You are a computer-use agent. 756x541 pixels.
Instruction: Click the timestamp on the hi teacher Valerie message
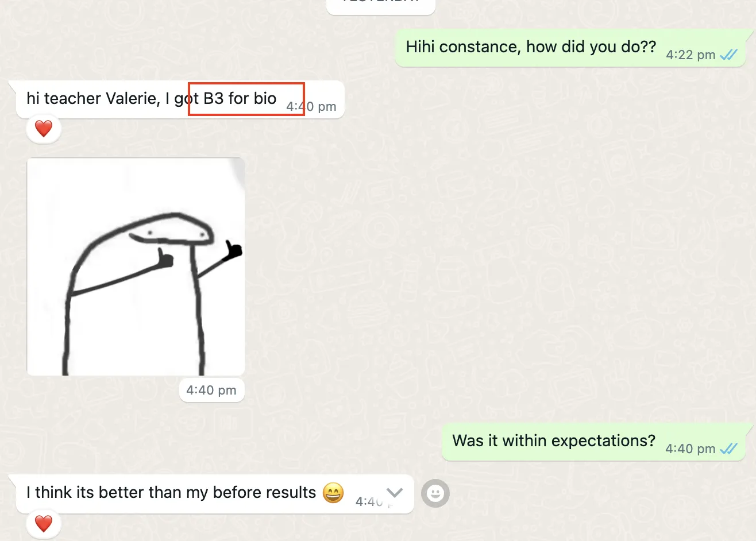[311, 107]
